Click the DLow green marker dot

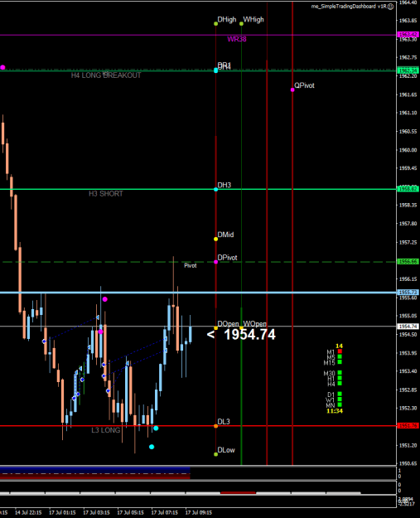click(216, 454)
